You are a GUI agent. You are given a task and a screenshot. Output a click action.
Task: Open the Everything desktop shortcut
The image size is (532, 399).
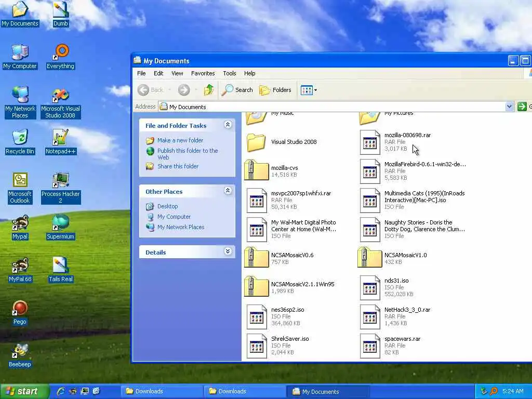point(60,56)
